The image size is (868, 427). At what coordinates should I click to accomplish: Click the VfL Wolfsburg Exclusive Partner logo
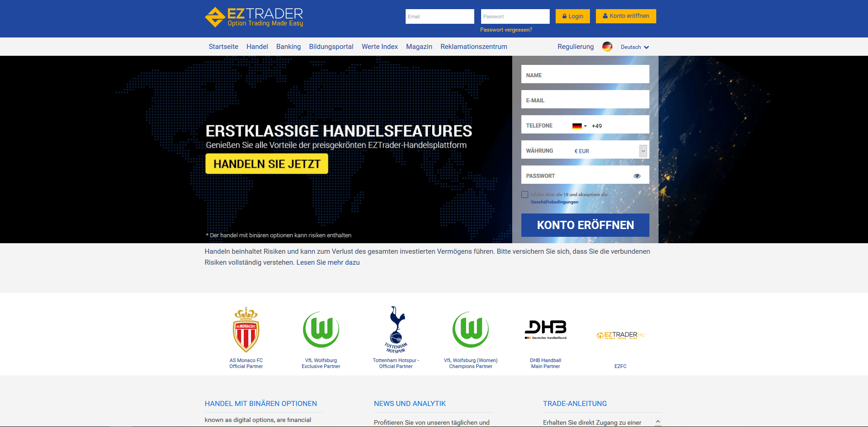pyautogui.click(x=321, y=330)
